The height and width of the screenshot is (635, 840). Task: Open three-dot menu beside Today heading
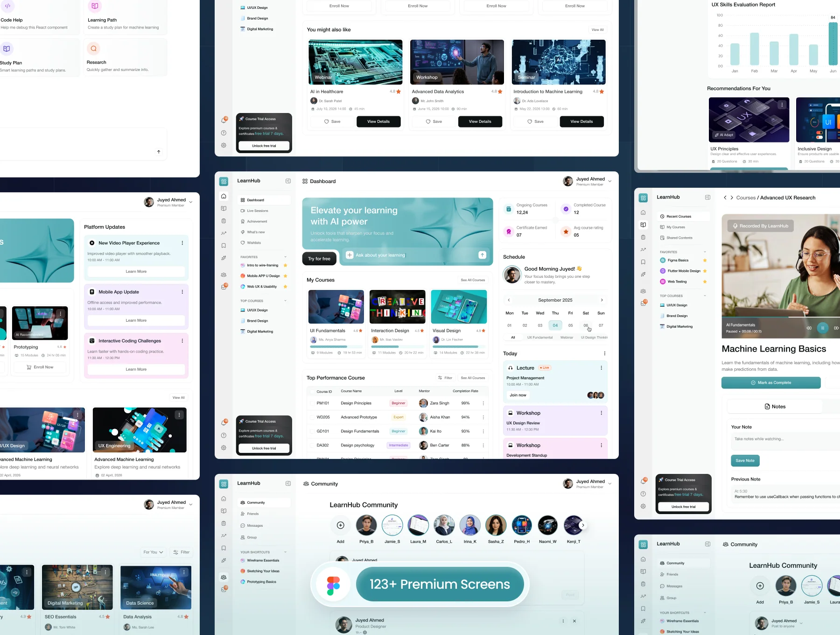pyautogui.click(x=605, y=353)
